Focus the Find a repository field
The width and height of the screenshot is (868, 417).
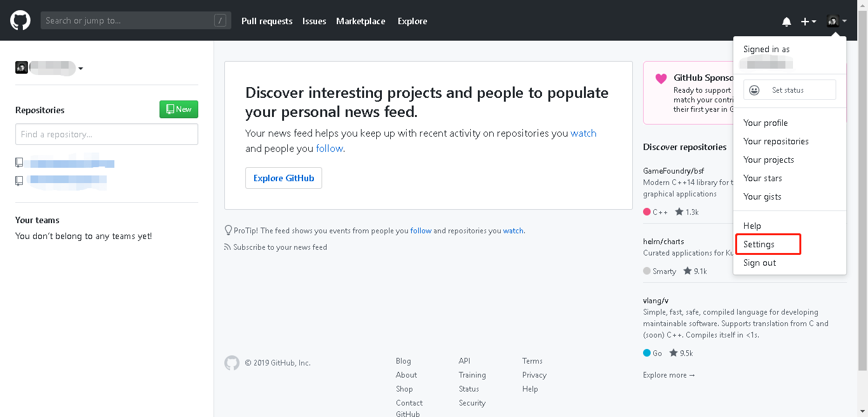pos(107,134)
